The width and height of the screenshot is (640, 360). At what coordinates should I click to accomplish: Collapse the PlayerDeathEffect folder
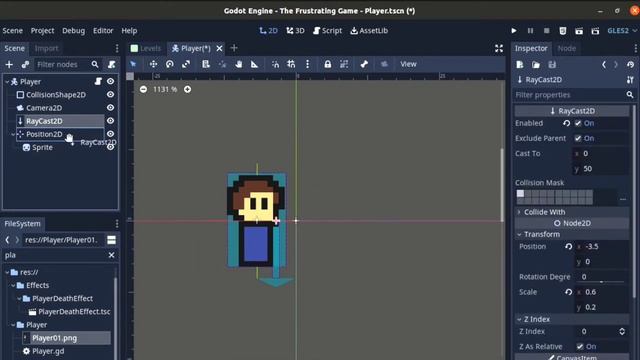point(19,299)
